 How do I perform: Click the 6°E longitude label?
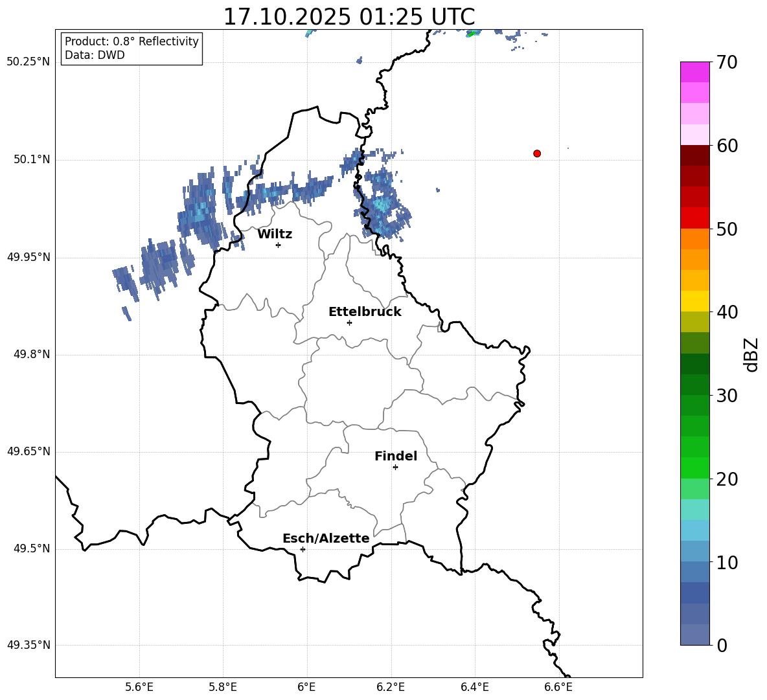[x=306, y=687]
